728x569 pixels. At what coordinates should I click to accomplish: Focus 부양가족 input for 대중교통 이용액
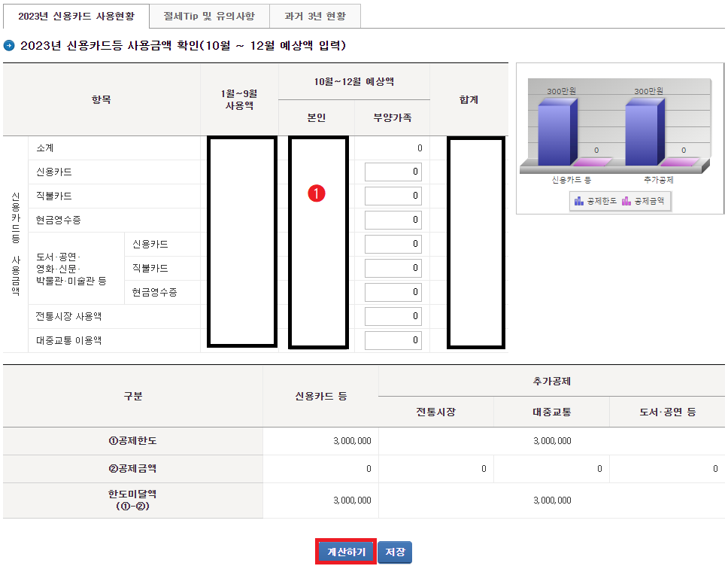pyautogui.click(x=393, y=340)
